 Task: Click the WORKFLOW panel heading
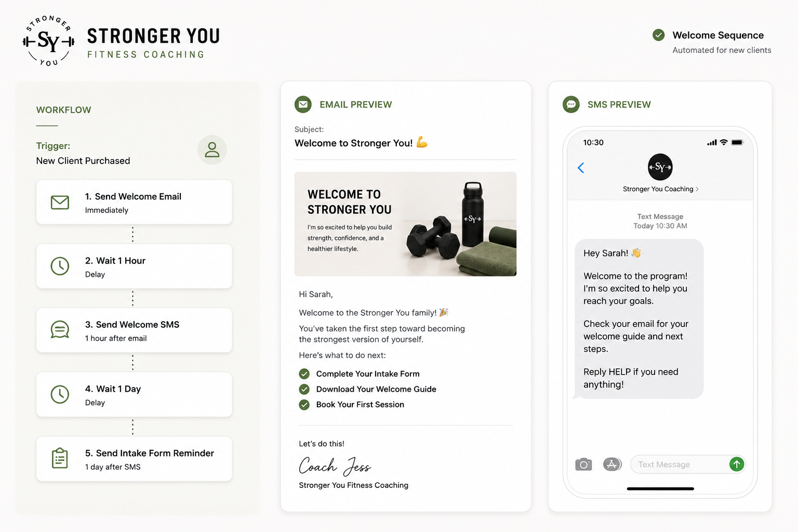pyautogui.click(x=63, y=110)
